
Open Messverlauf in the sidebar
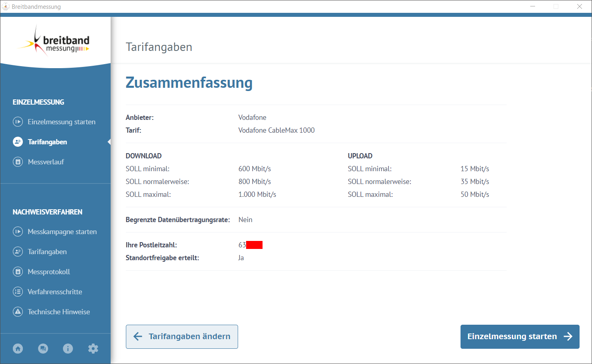[46, 162]
